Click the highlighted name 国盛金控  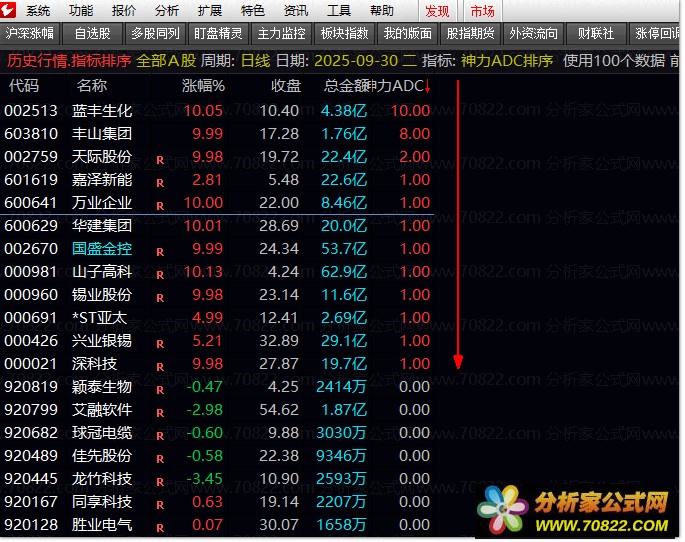click(x=102, y=249)
